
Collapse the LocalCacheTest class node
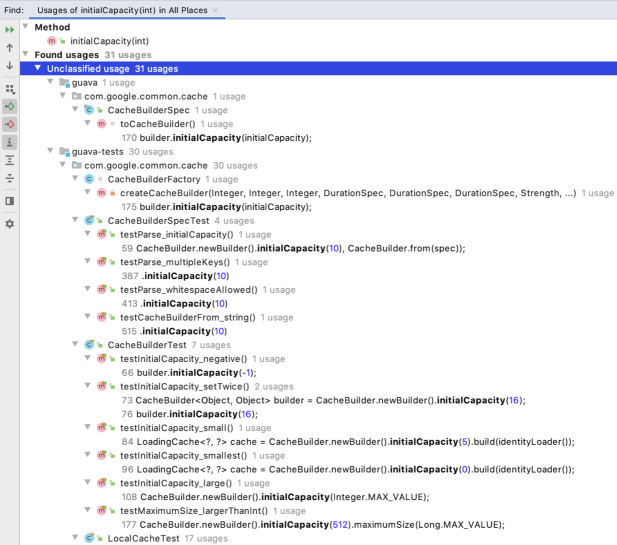(75, 537)
